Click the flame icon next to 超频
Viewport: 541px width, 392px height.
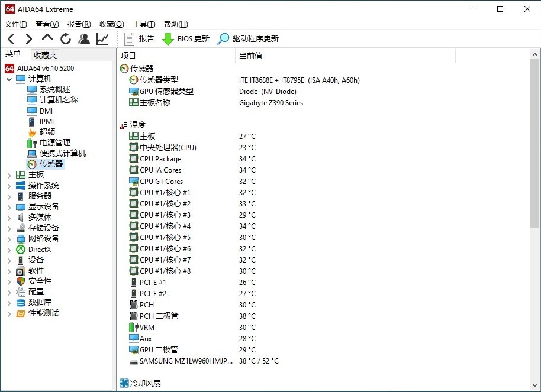[x=32, y=132]
